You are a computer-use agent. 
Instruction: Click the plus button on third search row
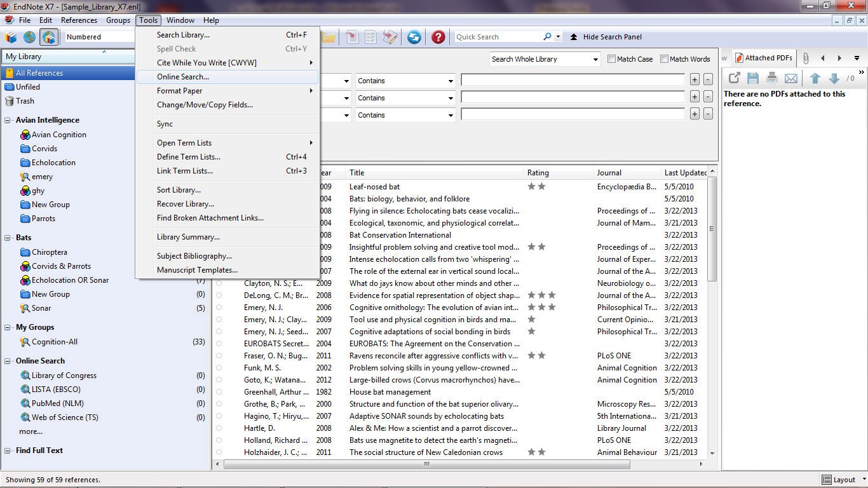[x=695, y=114]
